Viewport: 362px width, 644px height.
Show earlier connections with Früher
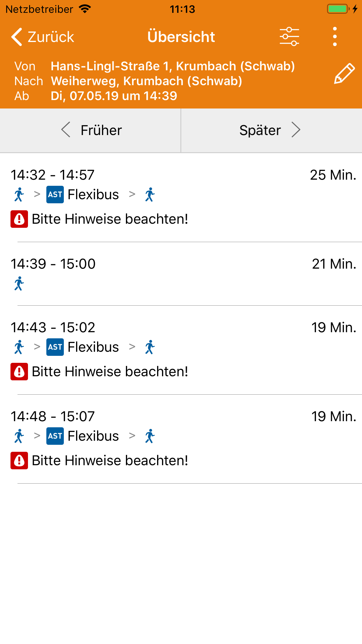pos(90,130)
